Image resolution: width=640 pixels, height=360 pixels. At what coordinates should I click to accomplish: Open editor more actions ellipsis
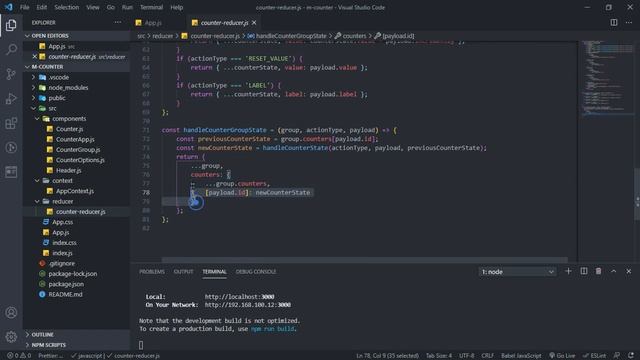tap(629, 22)
